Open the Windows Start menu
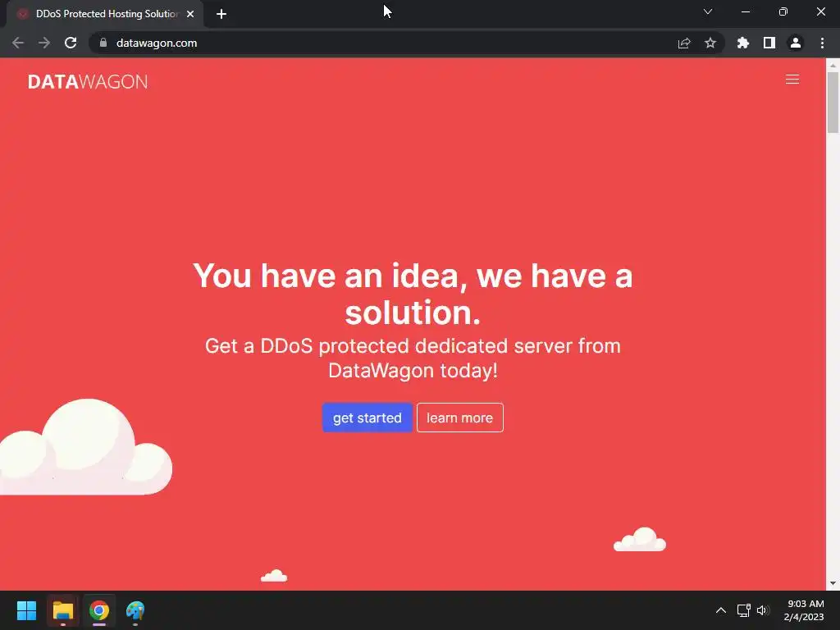This screenshot has height=630, width=840. 26,610
